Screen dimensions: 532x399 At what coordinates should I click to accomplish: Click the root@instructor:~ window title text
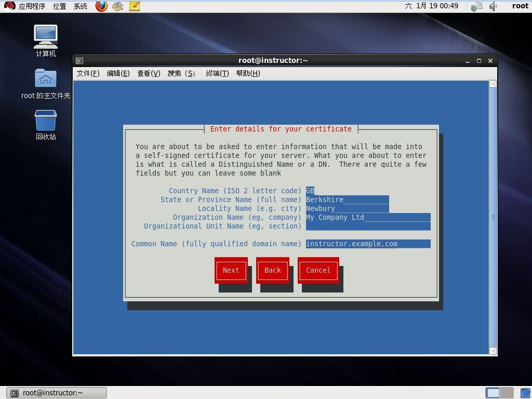click(273, 60)
